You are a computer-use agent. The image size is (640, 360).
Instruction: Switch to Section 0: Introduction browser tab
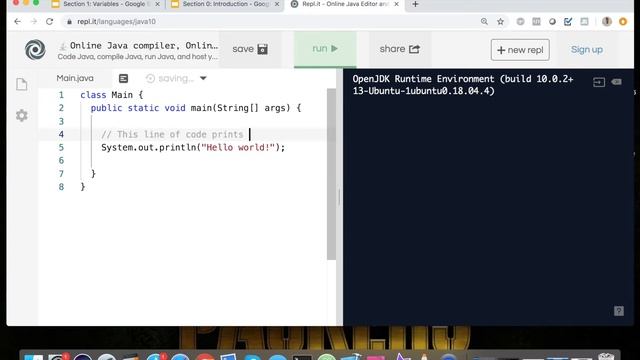(224, 4)
